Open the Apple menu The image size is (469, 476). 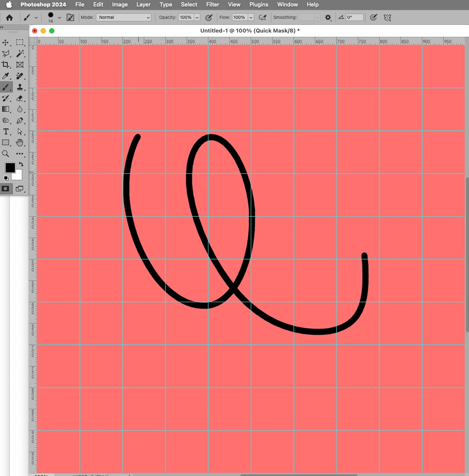click(9, 5)
